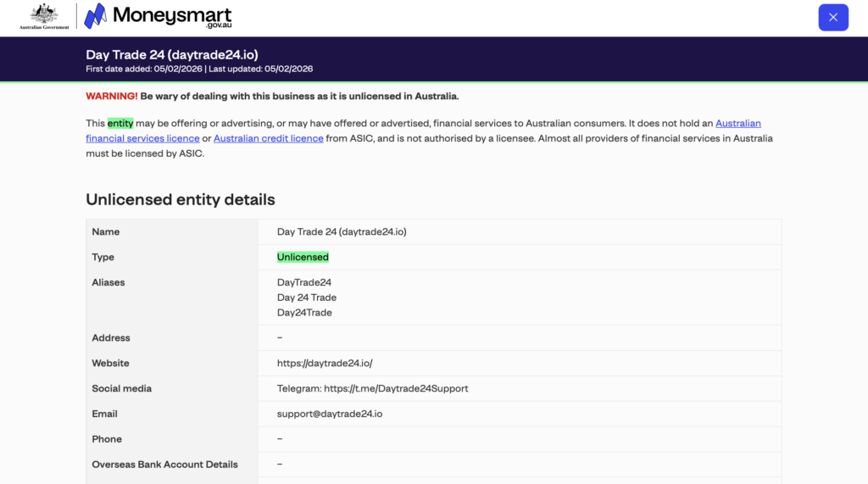
Task: Click the 'Aliases' row label
Action: 108,282
